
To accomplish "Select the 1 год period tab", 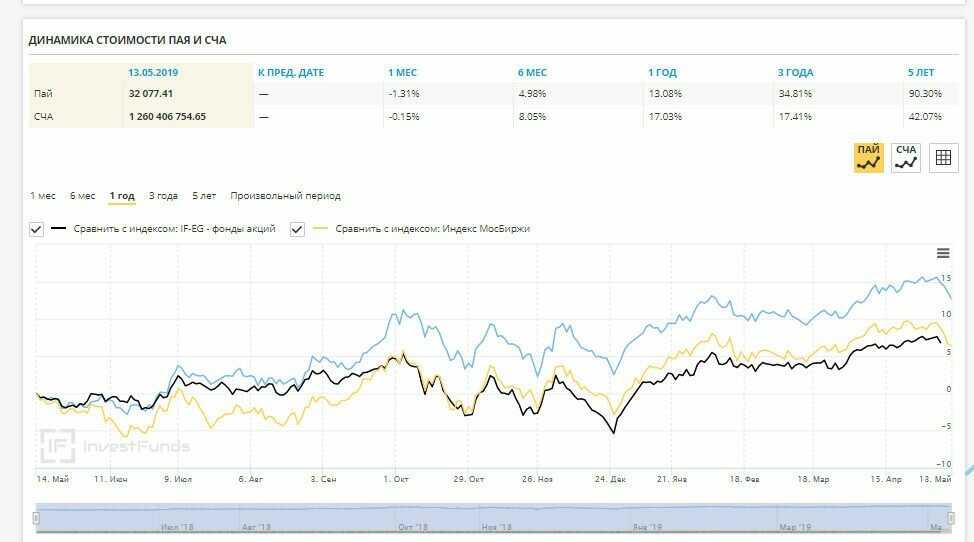I will pos(122,196).
